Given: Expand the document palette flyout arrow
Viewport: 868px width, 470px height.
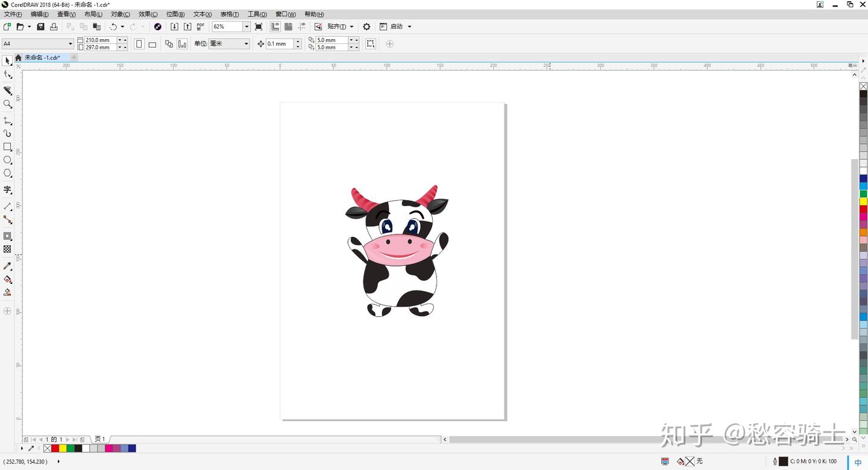Looking at the screenshot, I should pyautogui.click(x=22, y=448).
